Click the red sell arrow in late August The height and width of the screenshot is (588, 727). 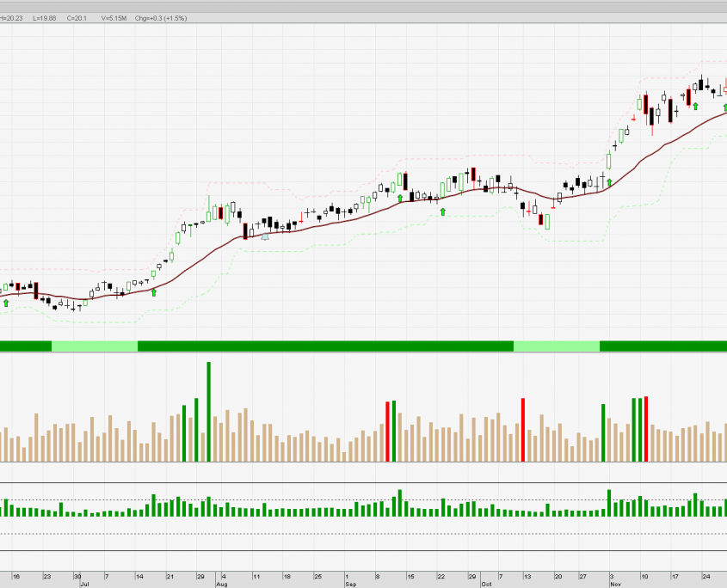pos(302,211)
